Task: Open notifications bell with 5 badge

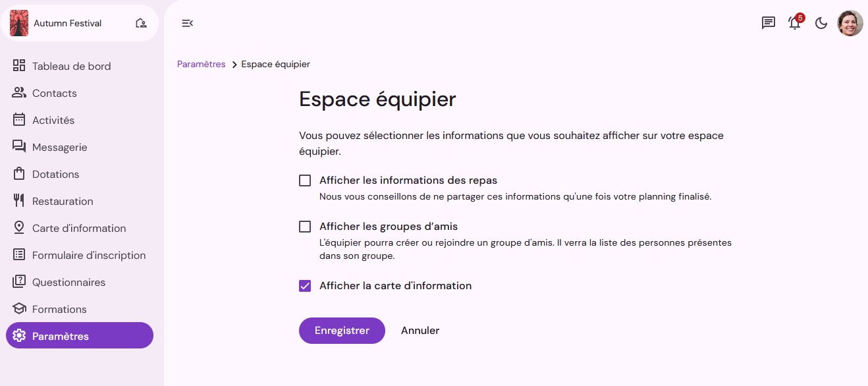Action: point(795,22)
